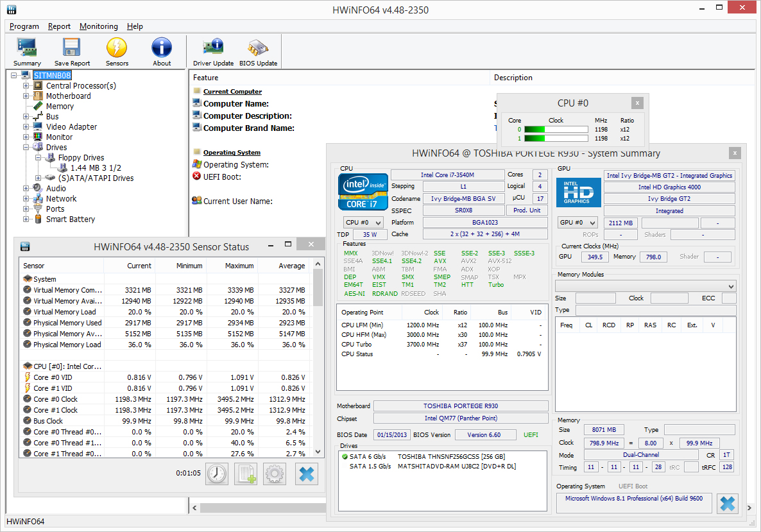Click the Bus tree node
Viewport: 761px width, 532px height.
52,117
